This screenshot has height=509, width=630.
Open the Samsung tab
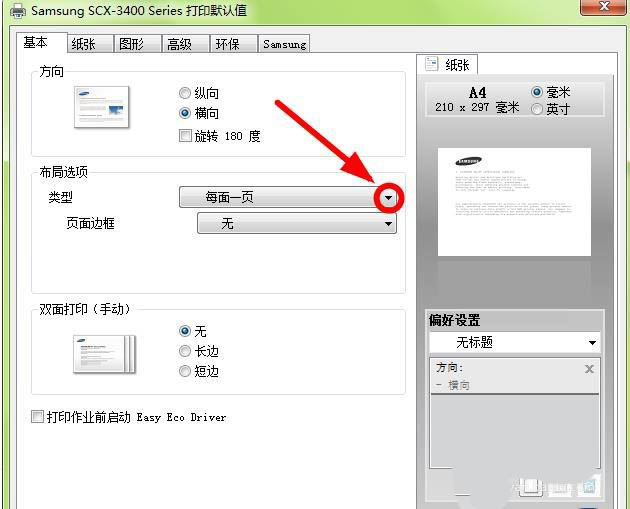point(284,43)
